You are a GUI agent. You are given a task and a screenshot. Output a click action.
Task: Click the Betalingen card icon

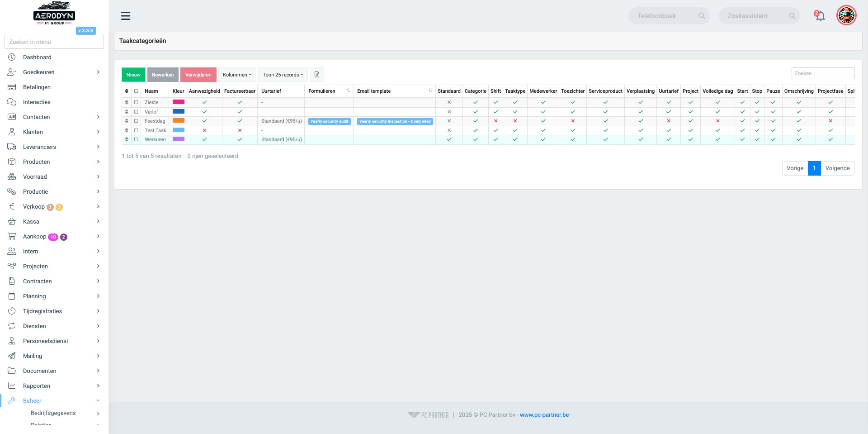click(12, 87)
